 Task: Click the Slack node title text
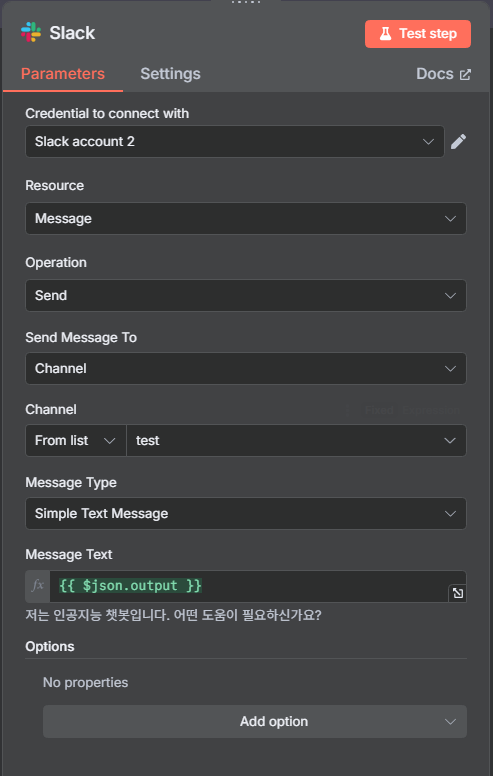pyautogui.click(x=72, y=33)
